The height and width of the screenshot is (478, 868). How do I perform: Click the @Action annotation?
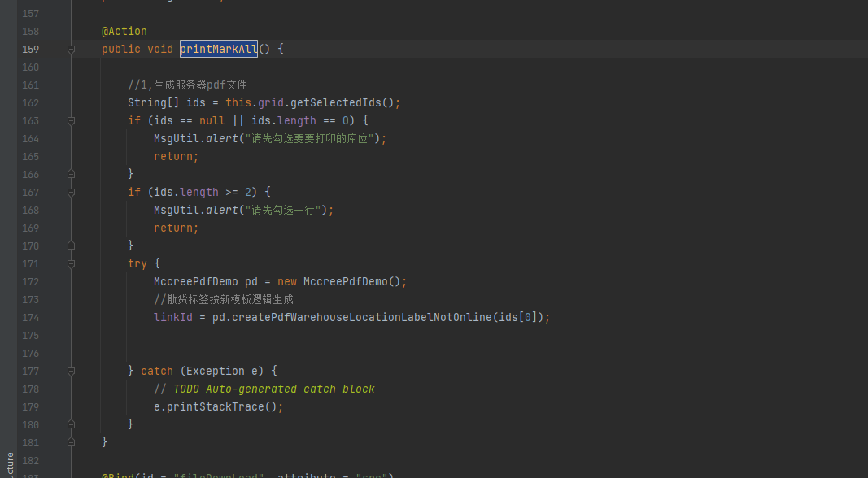124,32
